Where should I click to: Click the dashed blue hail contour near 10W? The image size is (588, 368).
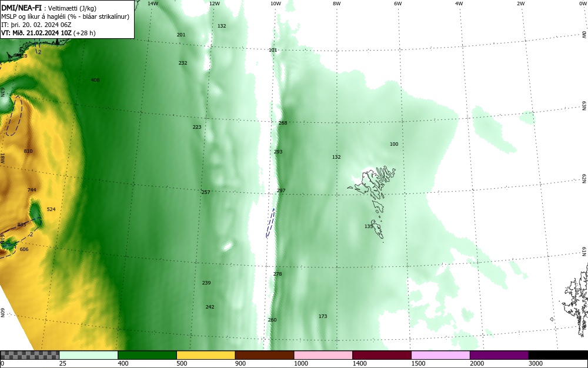click(x=270, y=223)
